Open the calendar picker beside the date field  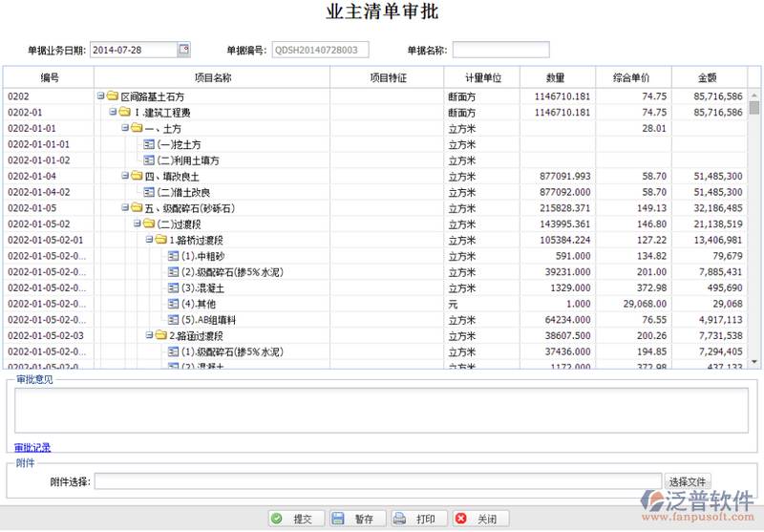point(183,50)
